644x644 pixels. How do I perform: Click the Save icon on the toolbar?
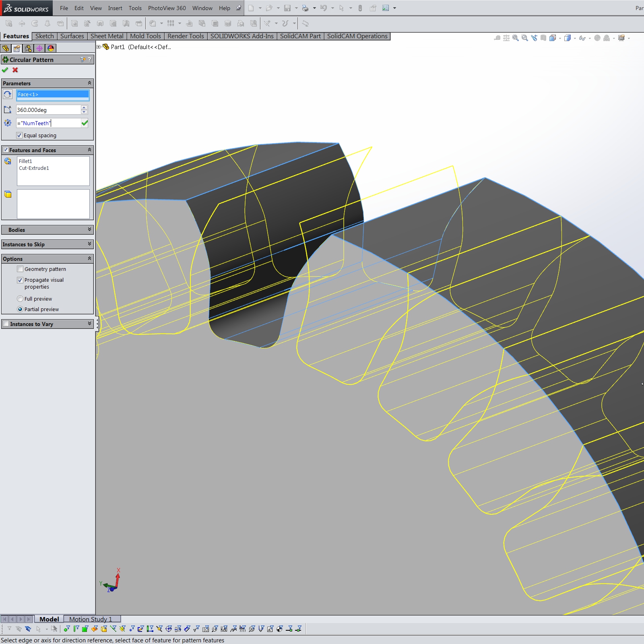pos(288,8)
